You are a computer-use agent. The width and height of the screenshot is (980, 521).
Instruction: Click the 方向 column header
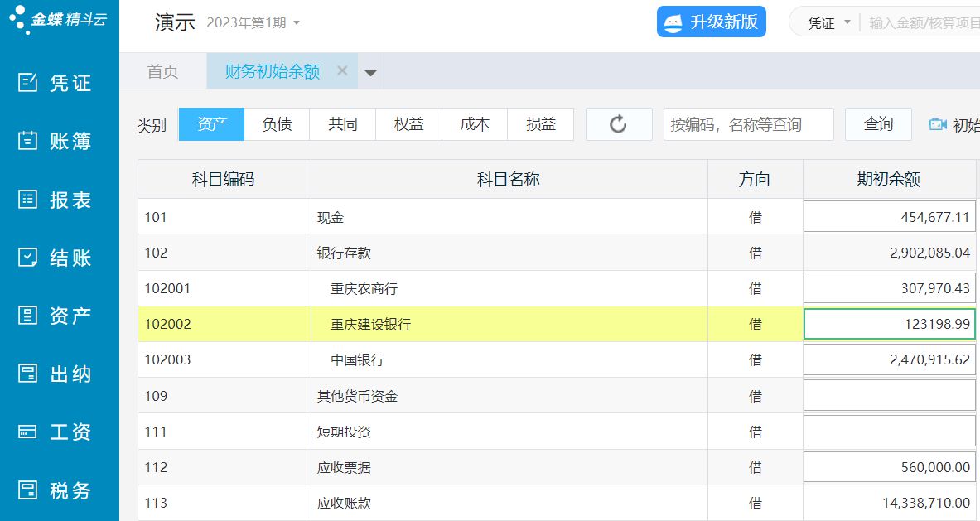tap(755, 179)
